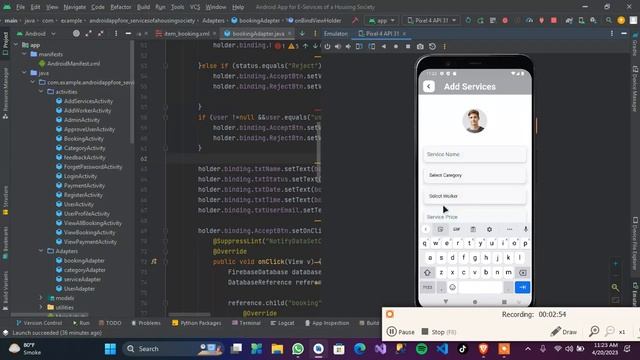
Task: Open Version Control tool window
Action: click(39, 323)
